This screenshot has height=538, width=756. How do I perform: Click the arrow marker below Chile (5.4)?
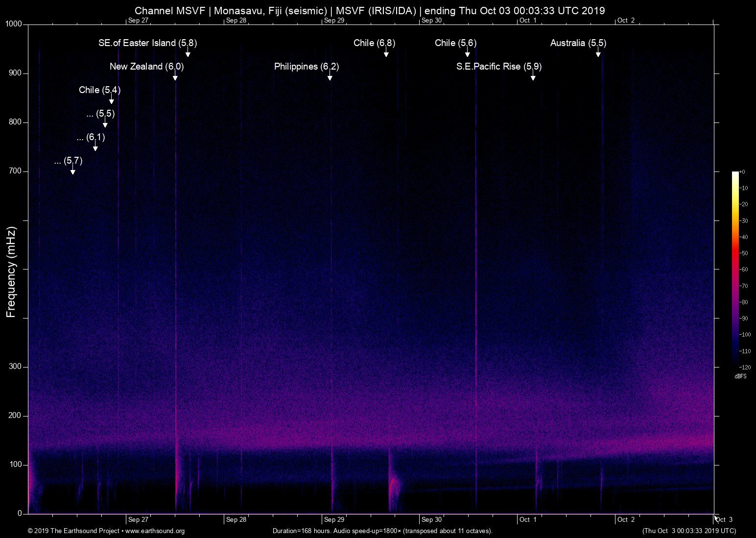[x=112, y=100]
